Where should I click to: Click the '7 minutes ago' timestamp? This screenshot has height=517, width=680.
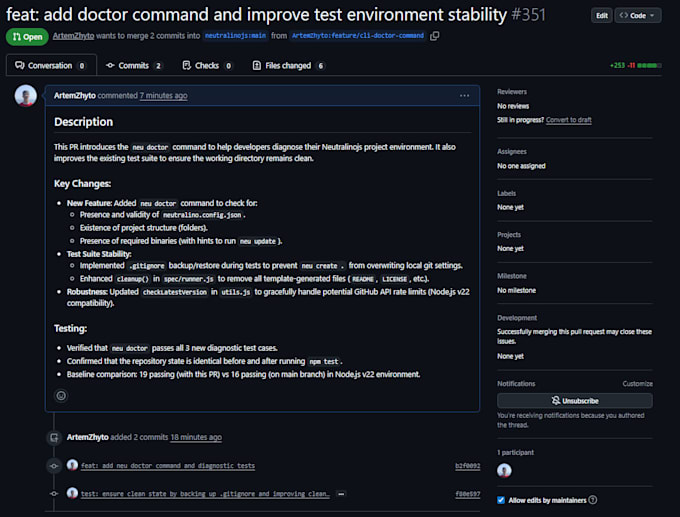(163, 95)
